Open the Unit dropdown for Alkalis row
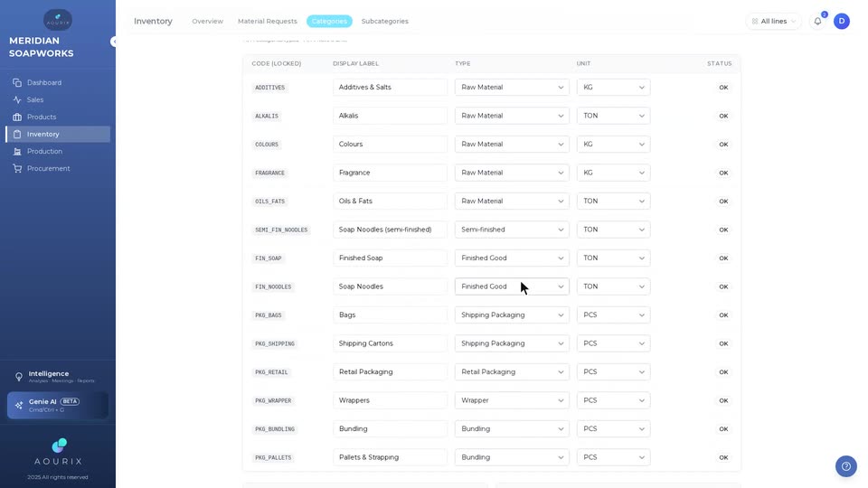This screenshot has height=488, width=868. (x=613, y=116)
